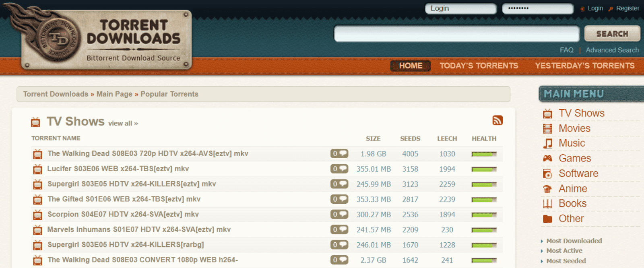Screen dimensions: 644x268
Task: Open the Most Active link
Action: click(x=564, y=251)
